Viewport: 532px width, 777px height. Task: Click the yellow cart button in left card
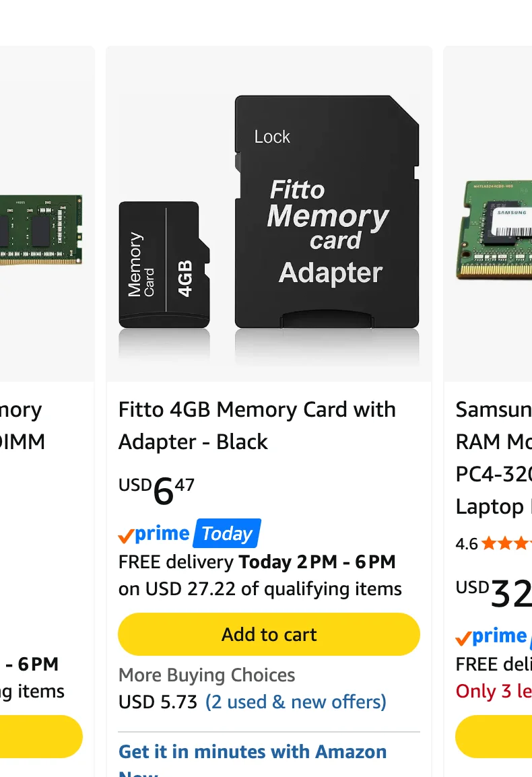click(x=41, y=737)
